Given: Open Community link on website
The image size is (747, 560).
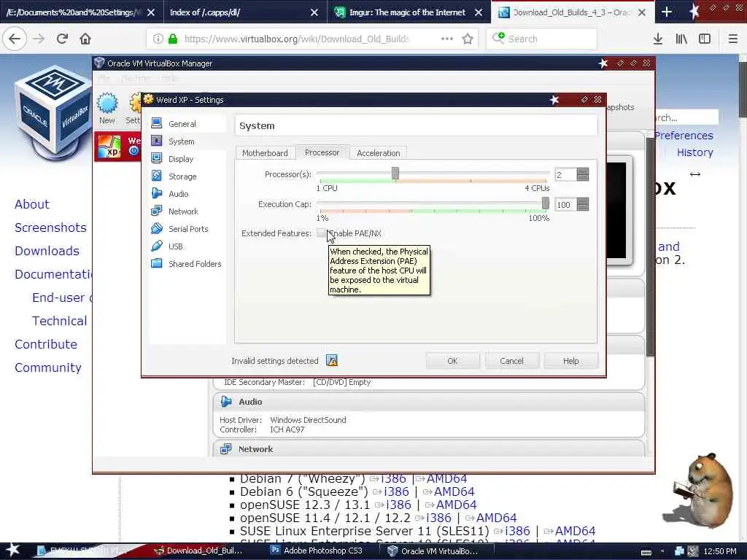Looking at the screenshot, I should [x=47, y=367].
